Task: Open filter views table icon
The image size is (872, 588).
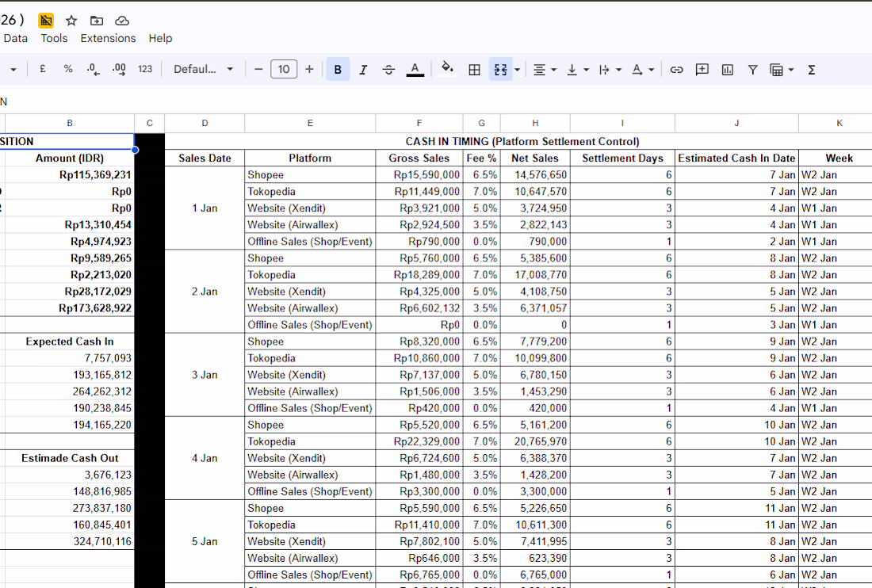Action: [x=776, y=70]
